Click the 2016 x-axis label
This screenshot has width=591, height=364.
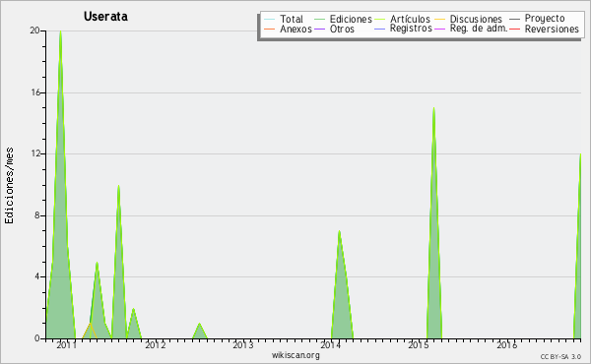coord(506,344)
